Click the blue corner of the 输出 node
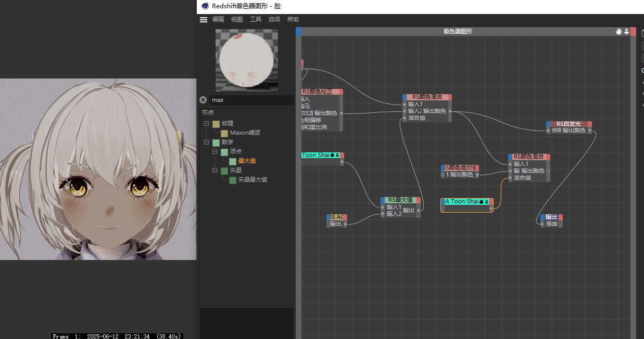The width and height of the screenshot is (644, 339). pyautogui.click(x=542, y=217)
